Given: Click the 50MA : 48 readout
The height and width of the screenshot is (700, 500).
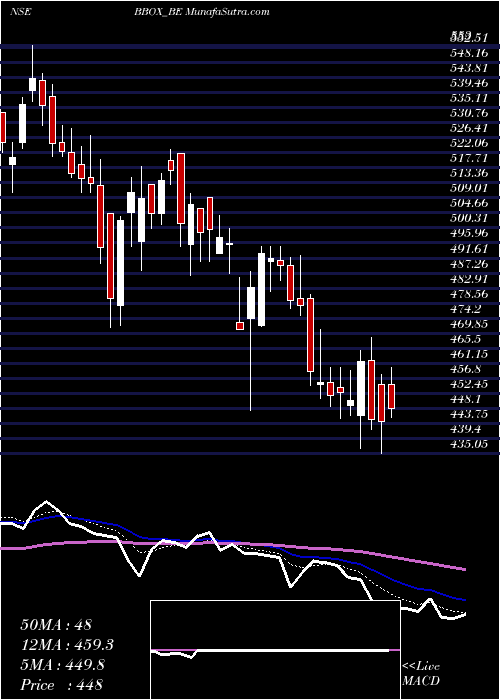Looking at the screenshot, I should 56,625.
